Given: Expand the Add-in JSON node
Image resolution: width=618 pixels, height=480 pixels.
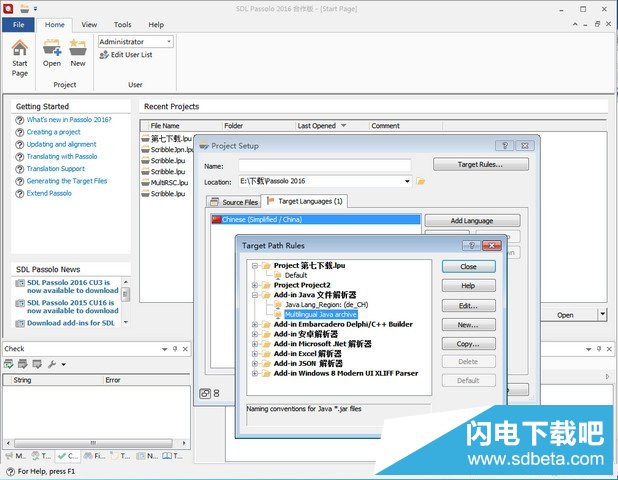Looking at the screenshot, I should point(255,363).
